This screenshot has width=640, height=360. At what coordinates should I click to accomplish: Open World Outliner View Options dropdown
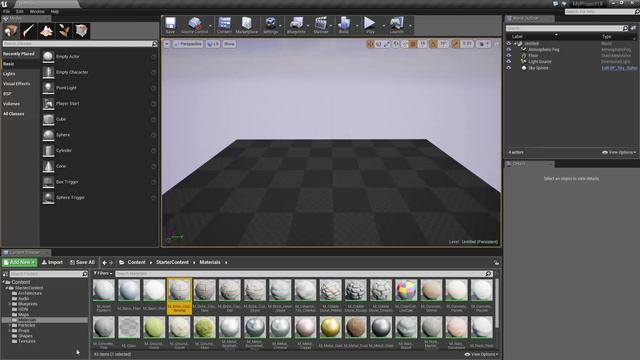pyautogui.click(x=619, y=152)
